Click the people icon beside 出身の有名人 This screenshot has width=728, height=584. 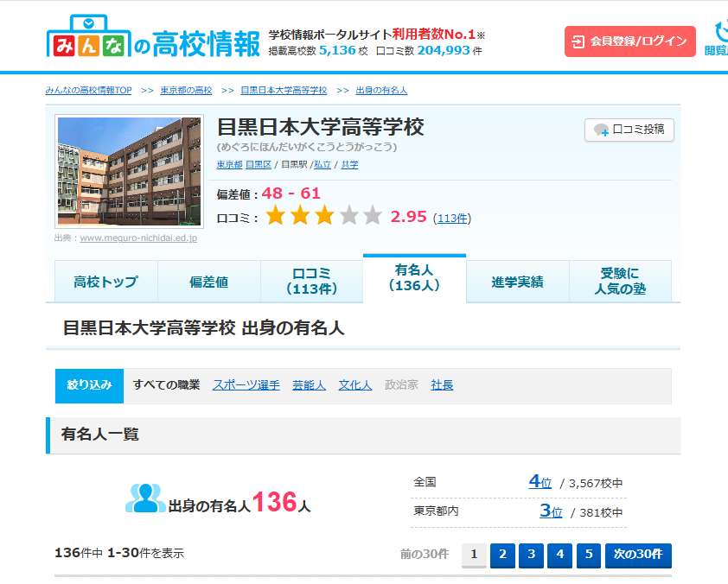pos(145,498)
